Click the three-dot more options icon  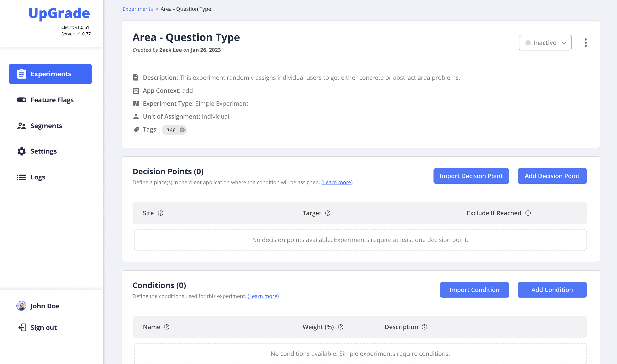coord(585,43)
